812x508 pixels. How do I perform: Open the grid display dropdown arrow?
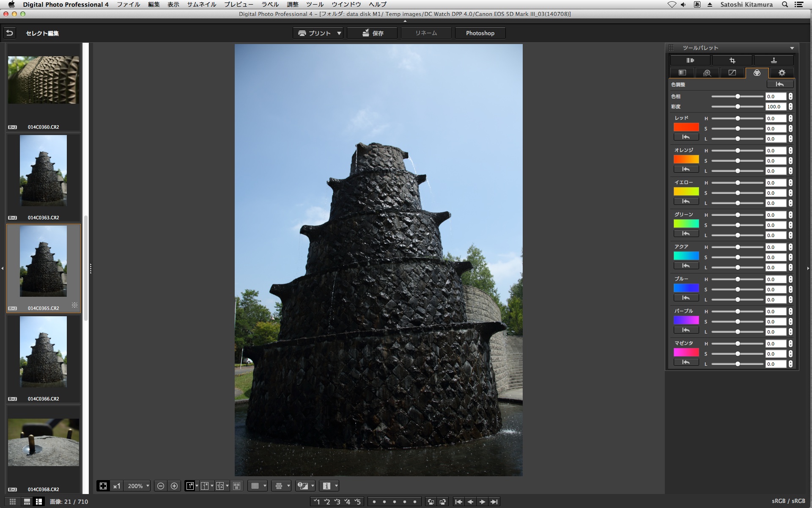point(265,486)
